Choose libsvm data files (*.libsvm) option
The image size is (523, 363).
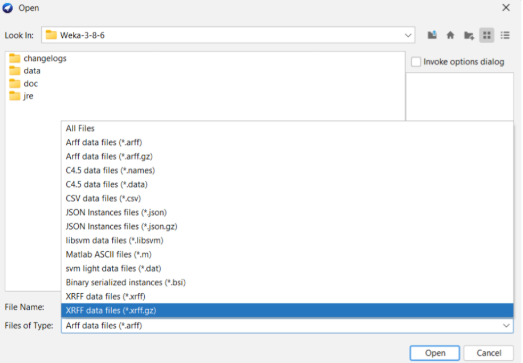(287, 241)
